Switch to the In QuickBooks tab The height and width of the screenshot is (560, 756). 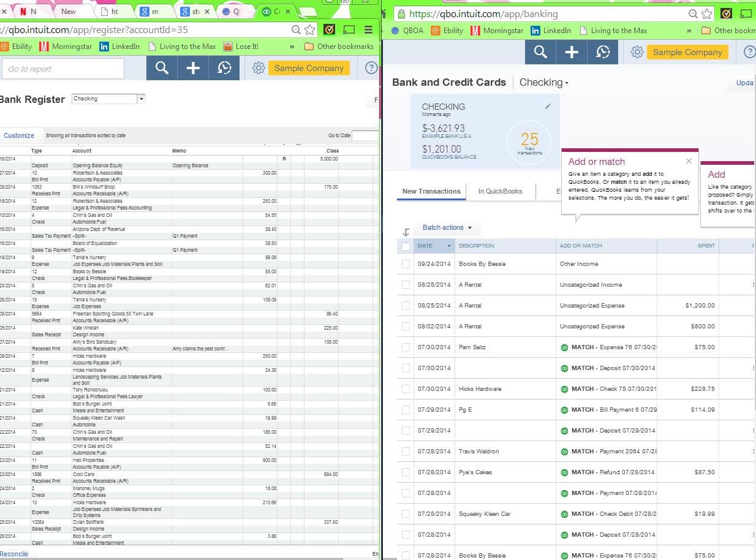pos(501,191)
